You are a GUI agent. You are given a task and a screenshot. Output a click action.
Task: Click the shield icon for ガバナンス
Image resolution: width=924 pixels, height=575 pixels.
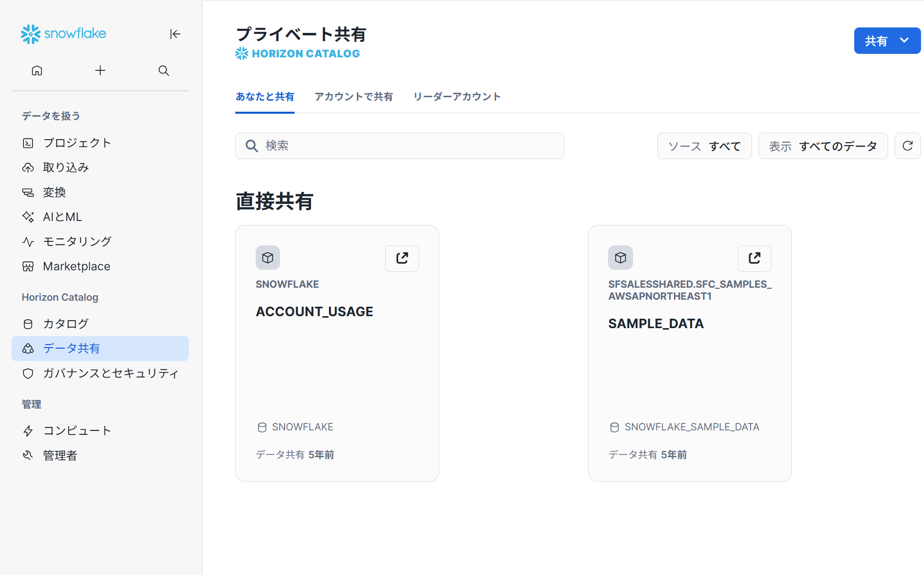(28, 374)
